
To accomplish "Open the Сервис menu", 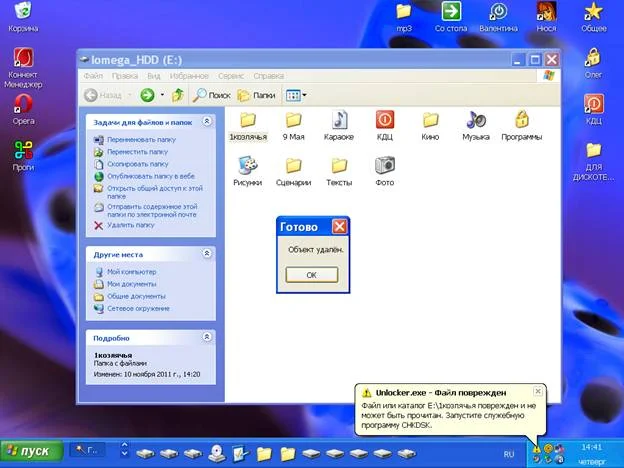I will 230,76.
